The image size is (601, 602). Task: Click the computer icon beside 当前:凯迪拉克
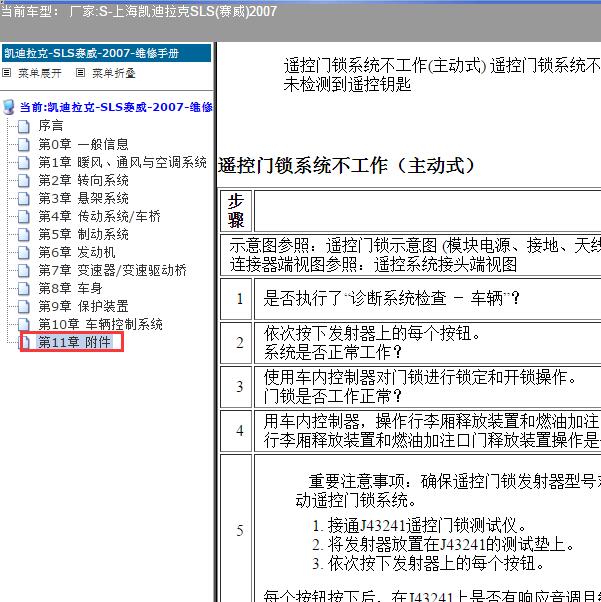click(x=8, y=107)
